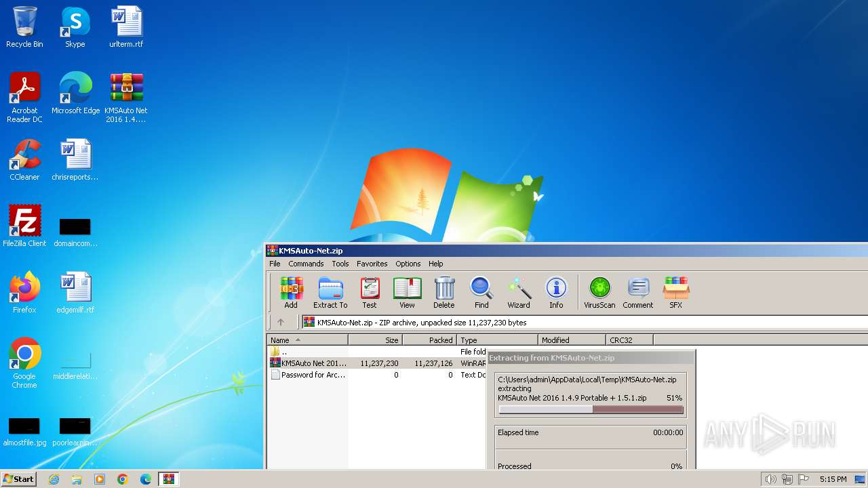Click the extraction progress bar at 51%
Viewport: 868px width, 488px height.
pyautogui.click(x=591, y=409)
